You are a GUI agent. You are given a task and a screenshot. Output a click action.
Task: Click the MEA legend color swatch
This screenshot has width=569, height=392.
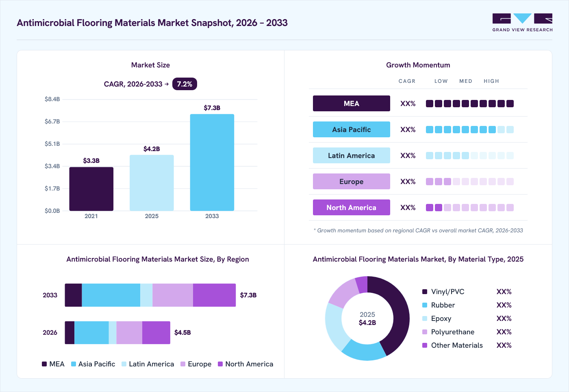point(44,364)
